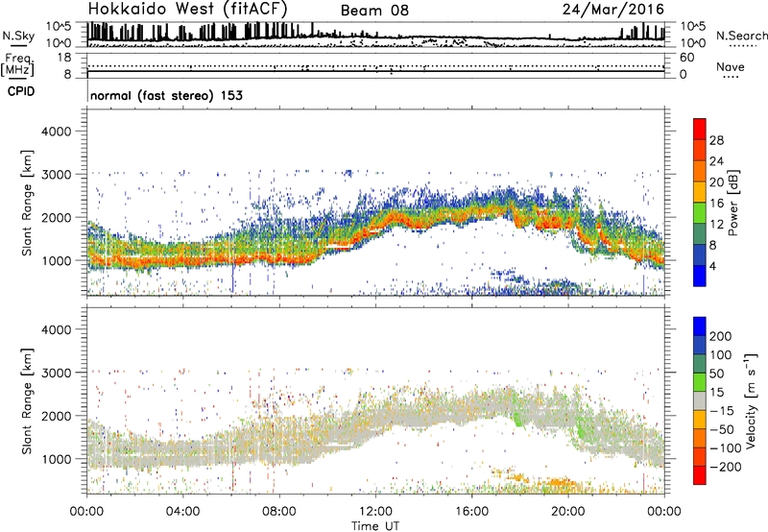
Task: Click the left '10^5' noise axis tick
Action: coord(59,26)
